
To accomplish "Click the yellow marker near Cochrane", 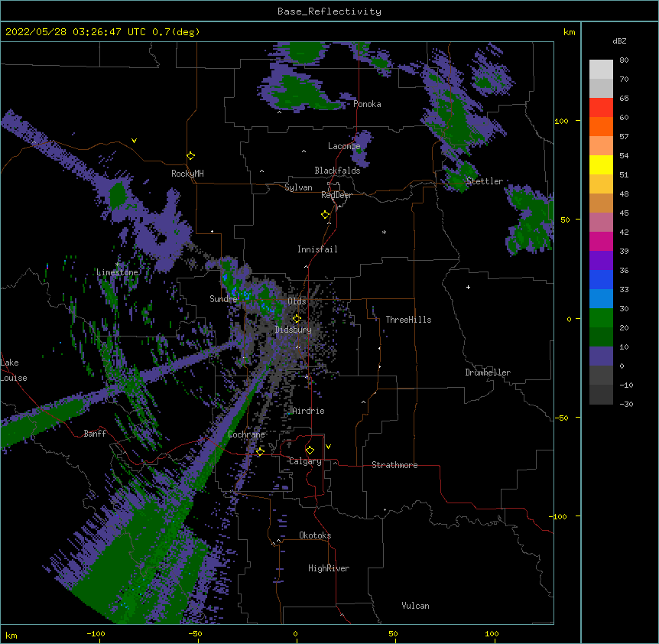I will pyautogui.click(x=260, y=452).
